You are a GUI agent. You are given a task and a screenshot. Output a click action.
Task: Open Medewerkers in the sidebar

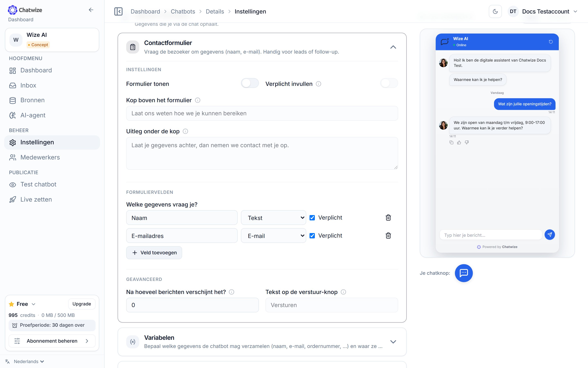pyautogui.click(x=52, y=157)
